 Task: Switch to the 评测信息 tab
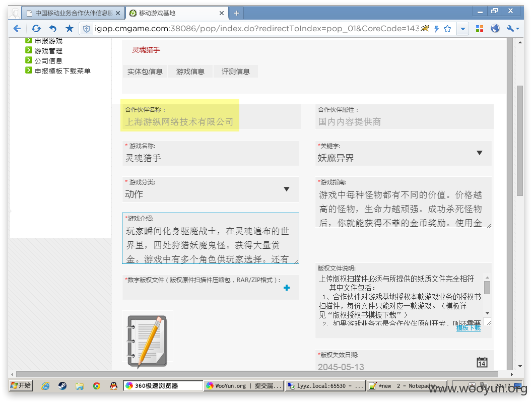(x=235, y=72)
